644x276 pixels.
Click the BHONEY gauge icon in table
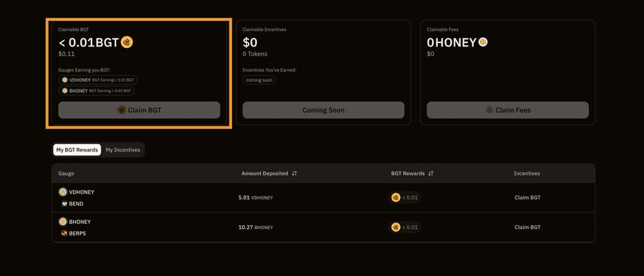(63, 222)
